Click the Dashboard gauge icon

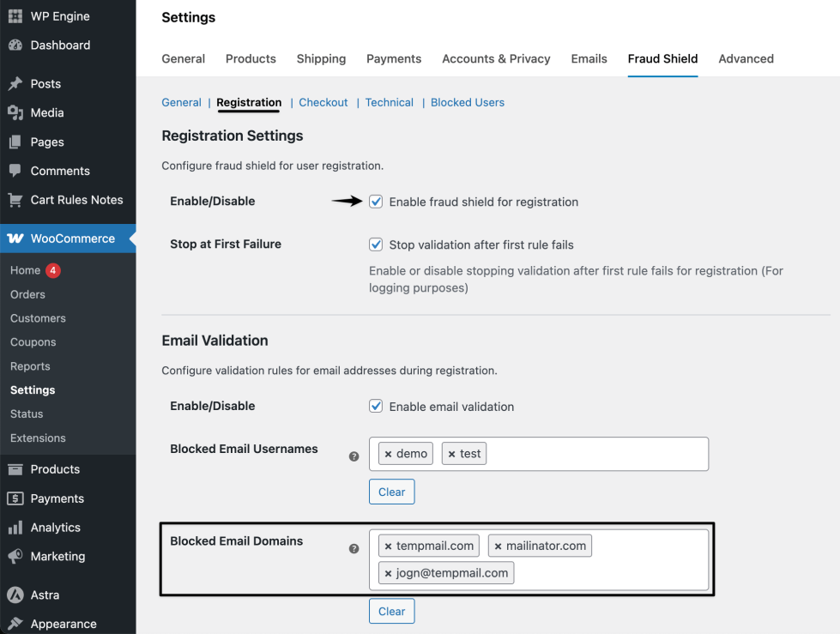(15, 45)
